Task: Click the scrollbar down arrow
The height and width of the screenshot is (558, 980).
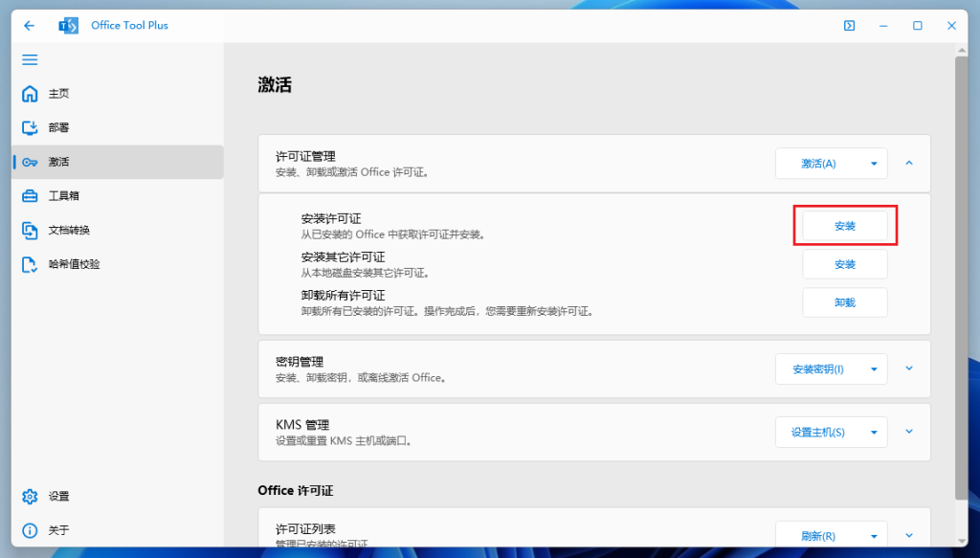Action: 961,541
